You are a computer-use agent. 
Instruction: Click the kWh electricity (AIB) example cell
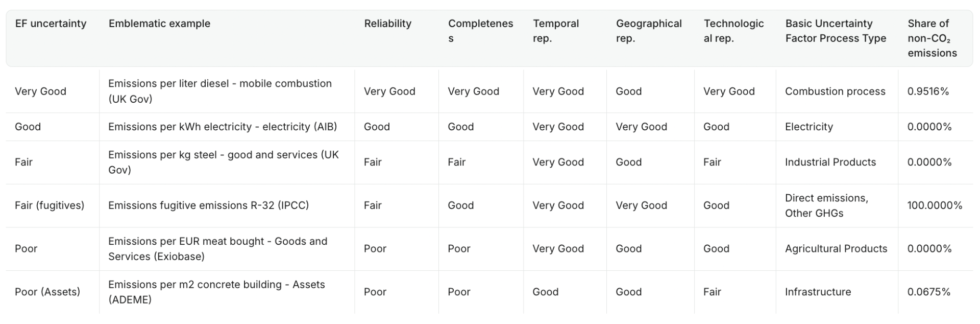pos(223,127)
